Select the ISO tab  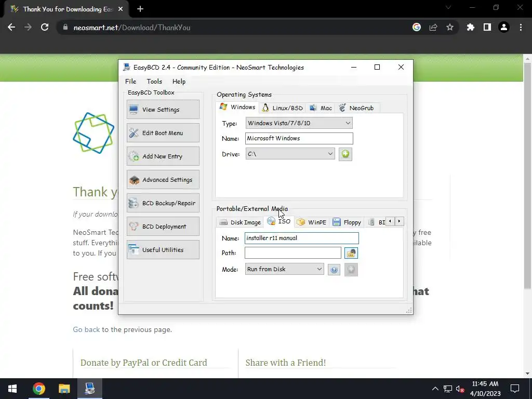[x=279, y=221]
